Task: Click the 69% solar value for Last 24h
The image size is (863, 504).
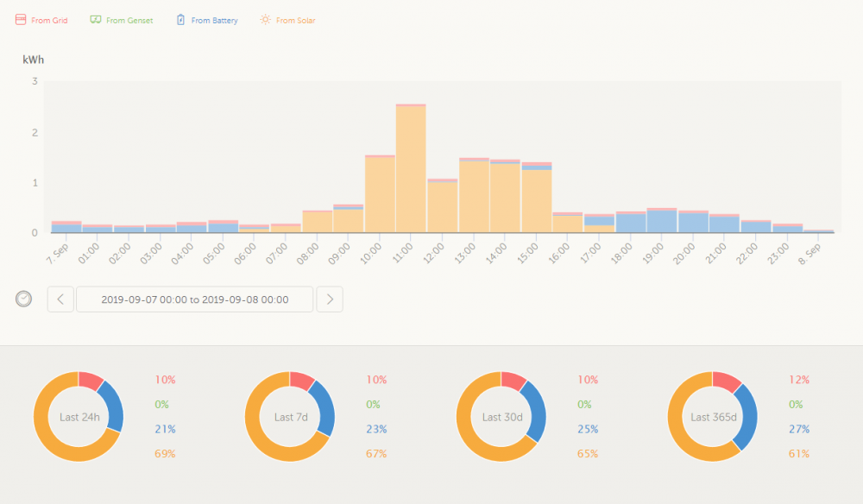Action: 165,454
